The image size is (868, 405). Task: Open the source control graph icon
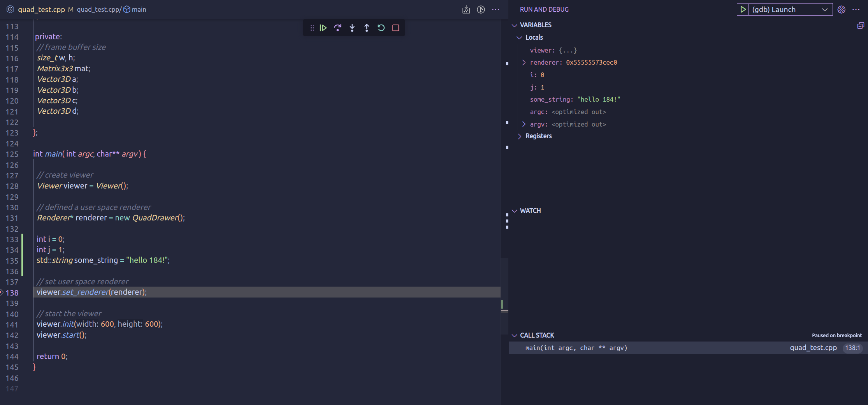coord(481,9)
